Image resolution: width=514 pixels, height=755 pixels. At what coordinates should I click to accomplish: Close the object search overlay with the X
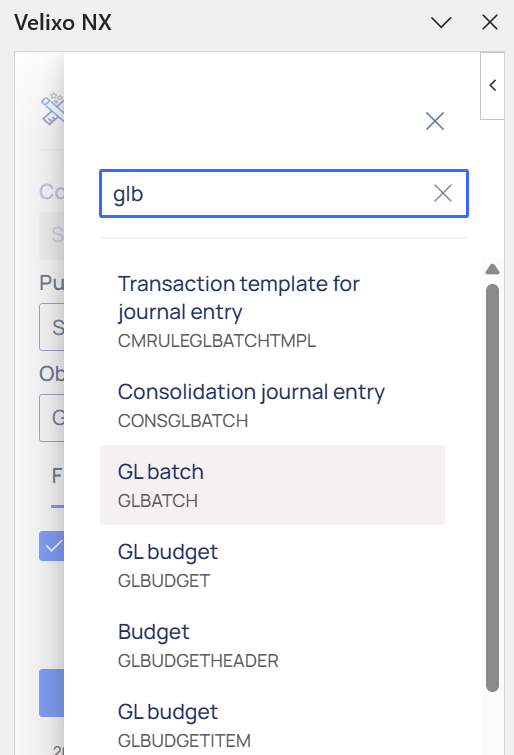pyautogui.click(x=435, y=121)
